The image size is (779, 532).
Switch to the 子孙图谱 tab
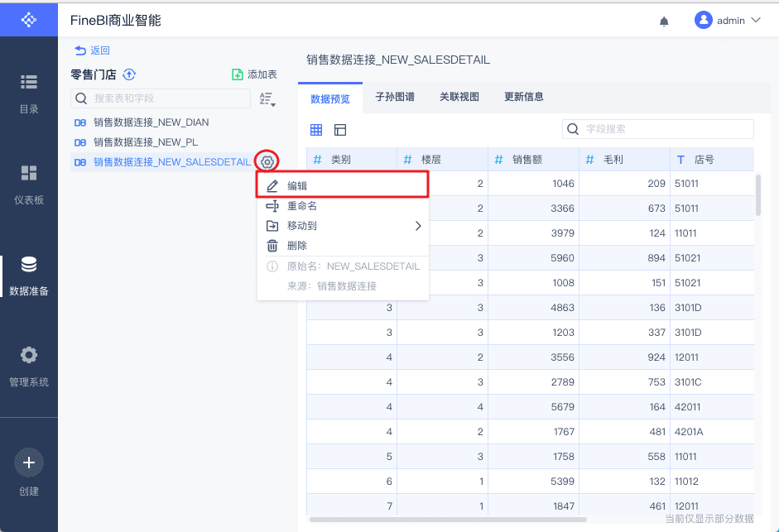pyautogui.click(x=395, y=97)
